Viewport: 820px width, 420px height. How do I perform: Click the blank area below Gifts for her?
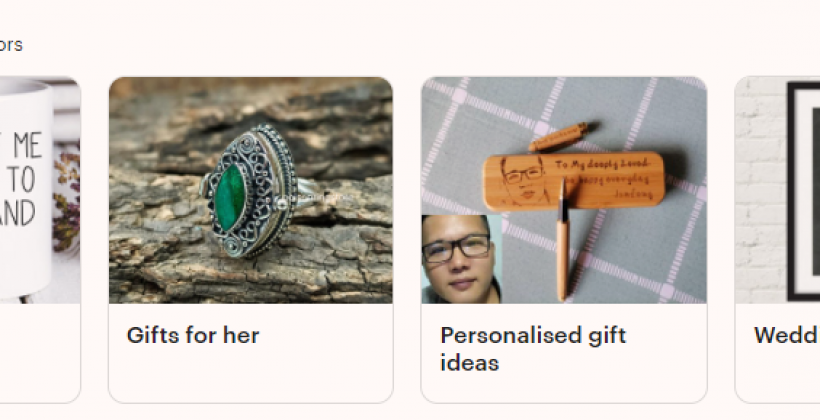click(250, 377)
